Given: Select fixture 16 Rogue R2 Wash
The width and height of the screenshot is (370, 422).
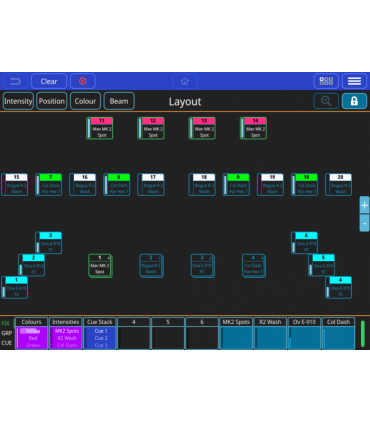Looking at the screenshot, I should click(x=83, y=184).
